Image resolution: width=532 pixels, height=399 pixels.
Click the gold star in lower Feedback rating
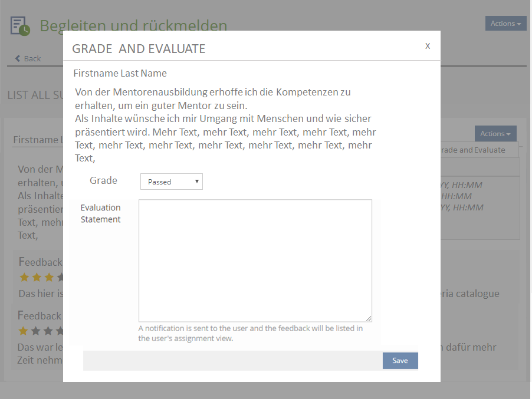[24, 331]
